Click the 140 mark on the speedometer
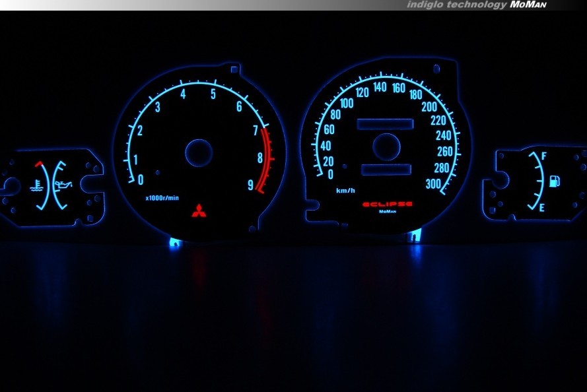Screen dimensions: 587x392 380,87
